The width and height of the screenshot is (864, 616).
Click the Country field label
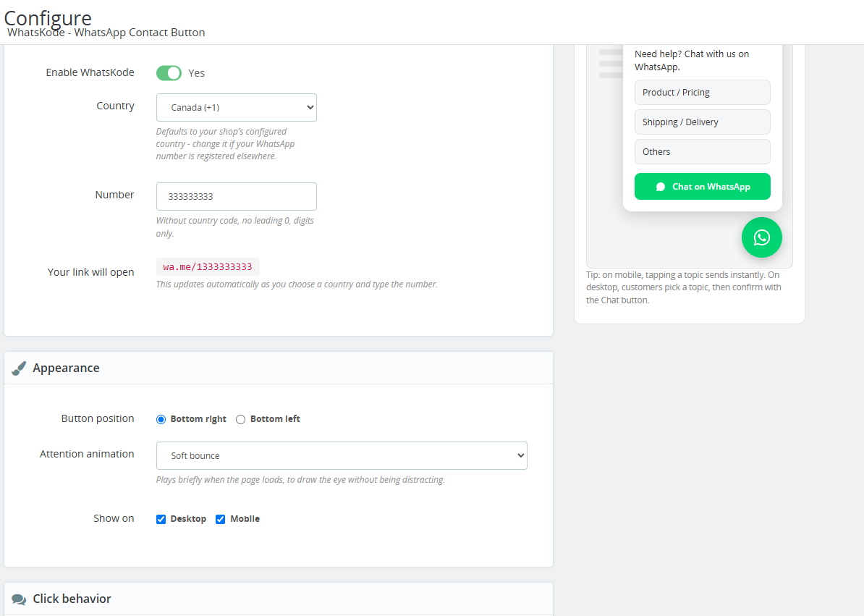(x=115, y=105)
